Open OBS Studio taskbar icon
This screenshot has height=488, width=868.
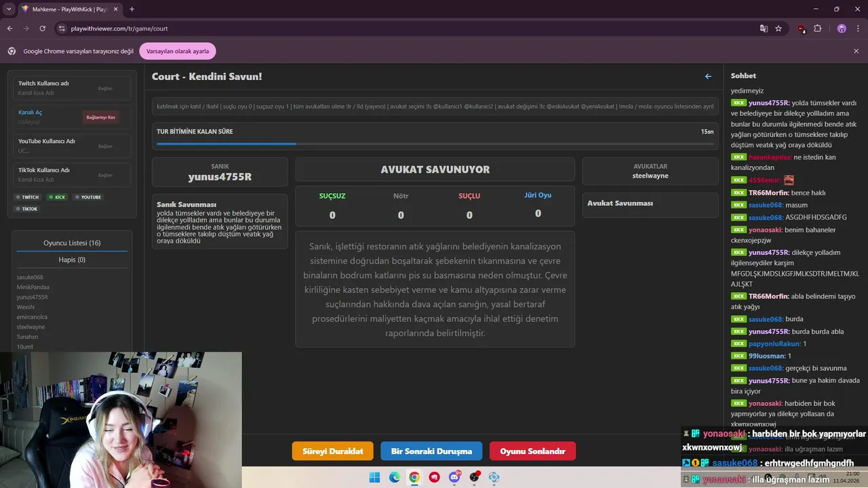(x=475, y=477)
